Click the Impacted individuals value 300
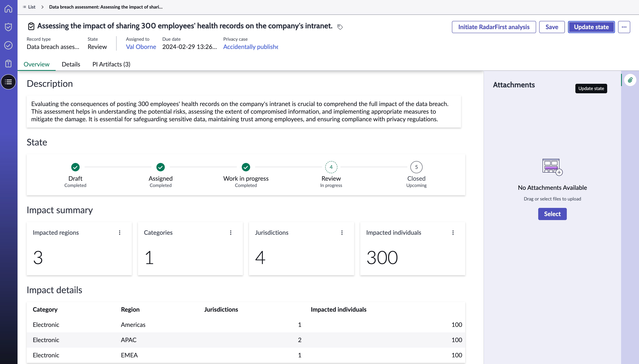Viewport: 639px width, 364px height. coord(382,258)
